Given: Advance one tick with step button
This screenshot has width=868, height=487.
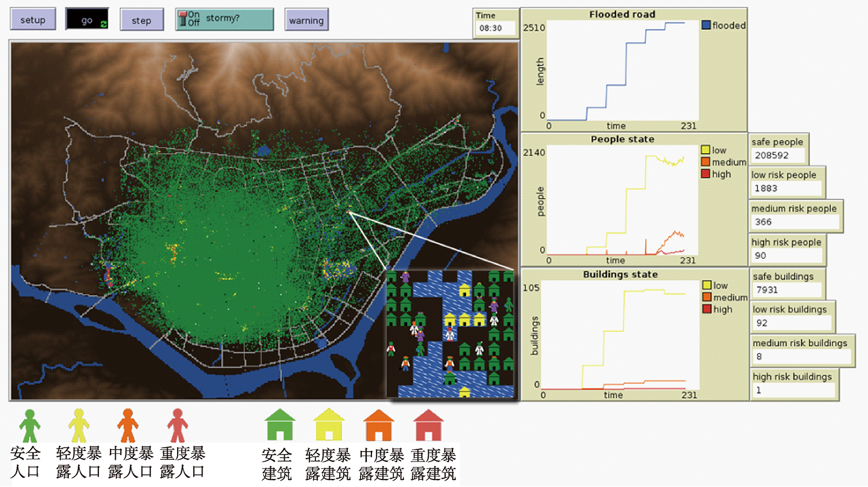Looking at the screenshot, I should coord(141,20).
